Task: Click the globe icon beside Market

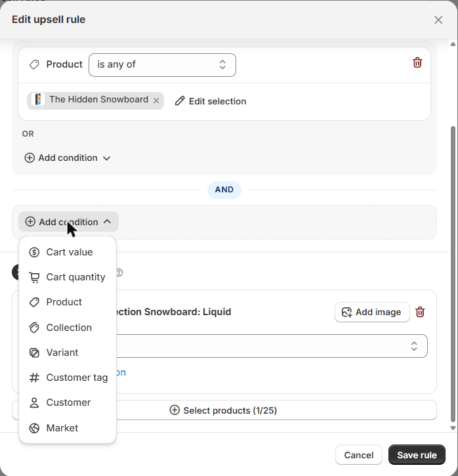Action: [x=34, y=428]
